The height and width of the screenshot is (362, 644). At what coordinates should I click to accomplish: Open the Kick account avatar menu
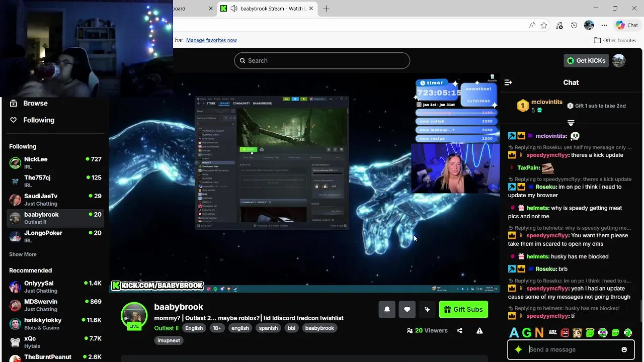tap(619, 61)
